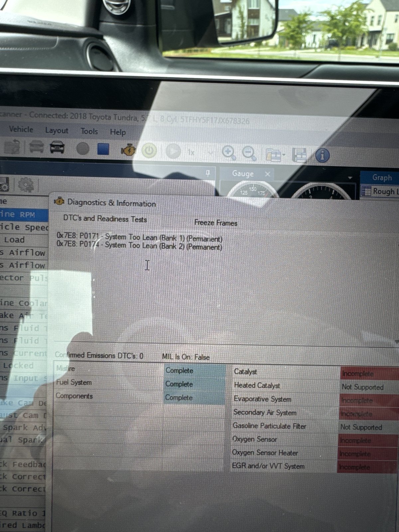This screenshot has height=532, width=399.
Task: Click the Secondary Air System label
Action: click(265, 413)
